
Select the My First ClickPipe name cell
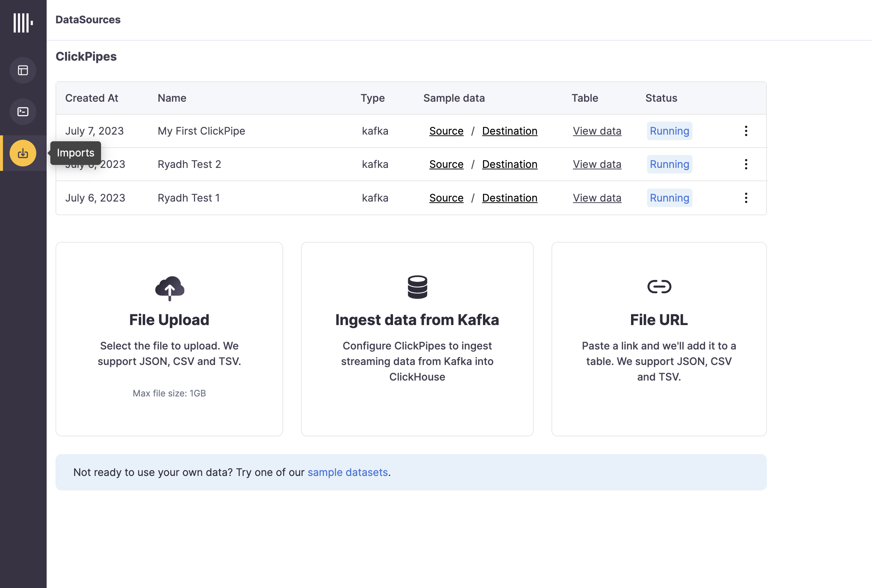[x=201, y=131]
